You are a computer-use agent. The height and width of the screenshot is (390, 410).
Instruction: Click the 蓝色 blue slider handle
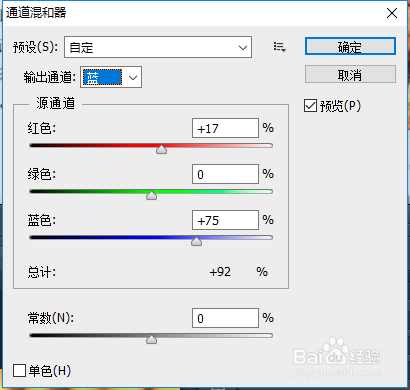[x=196, y=241]
